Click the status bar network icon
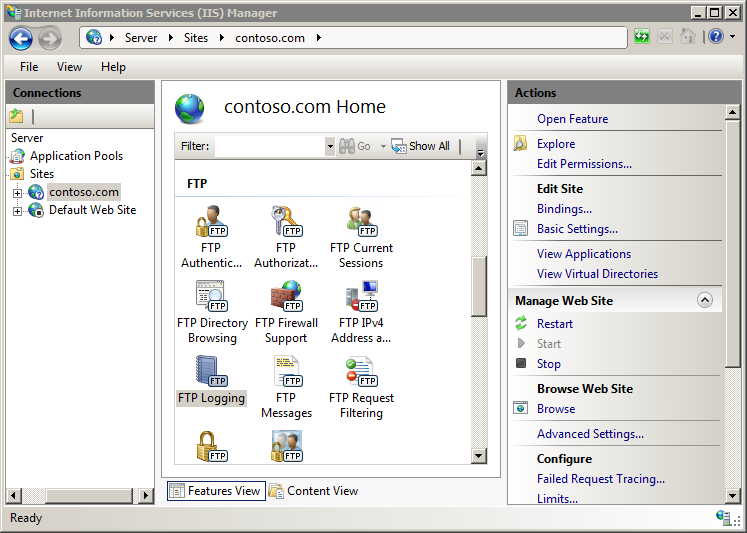The width and height of the screenshot is (747, 533). (724, 517)
